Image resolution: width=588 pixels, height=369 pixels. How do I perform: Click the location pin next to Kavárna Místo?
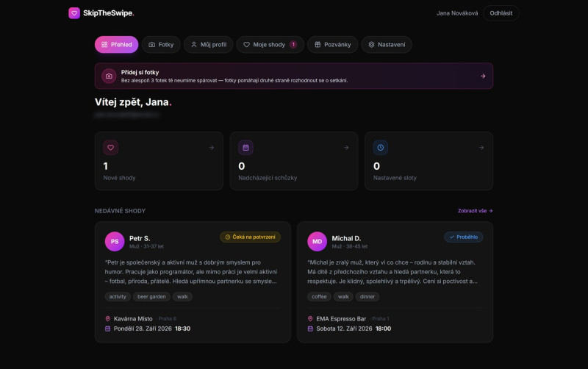[x=107, y=319]
